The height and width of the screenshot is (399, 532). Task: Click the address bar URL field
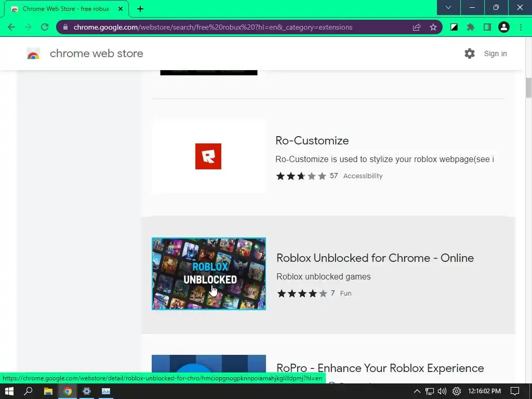213,27
